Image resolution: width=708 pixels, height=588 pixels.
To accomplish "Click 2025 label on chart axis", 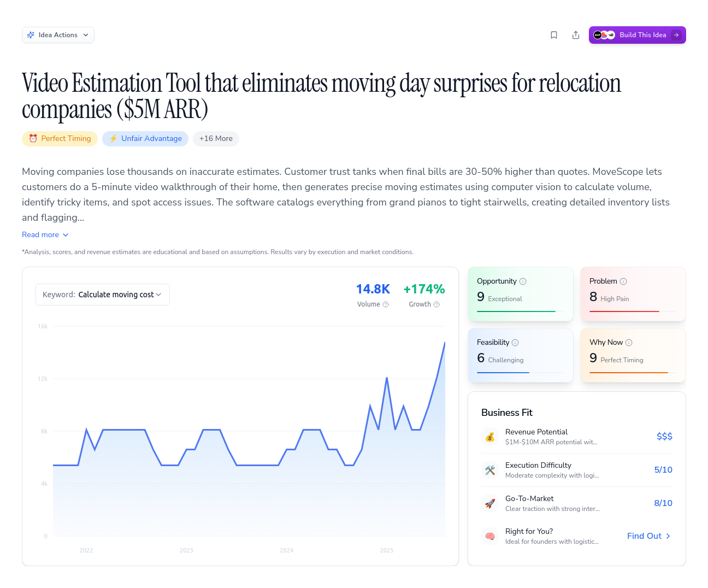I will coord(387,550).
